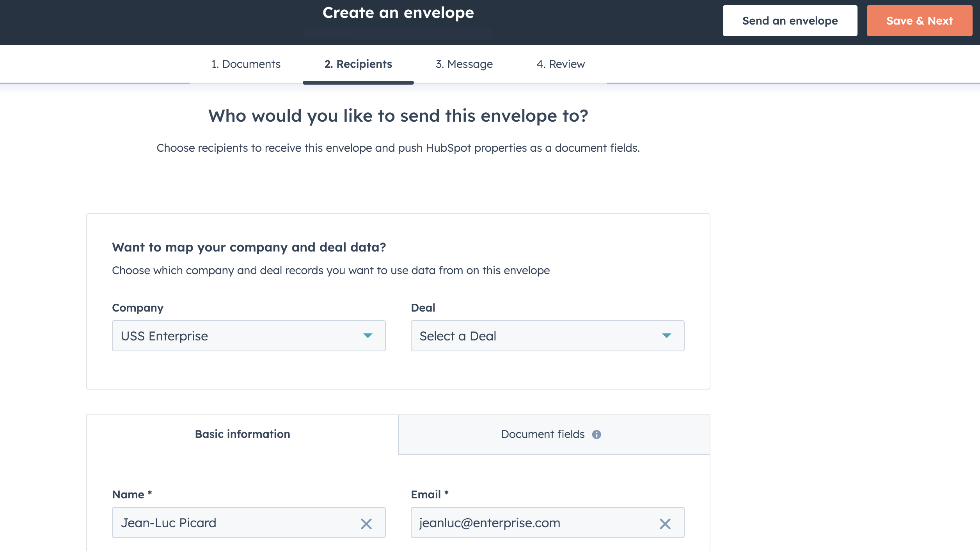This screenshot has width=980, height=551.
Task: Switch to the Basic information tab
Action: [x=242, y=434]
